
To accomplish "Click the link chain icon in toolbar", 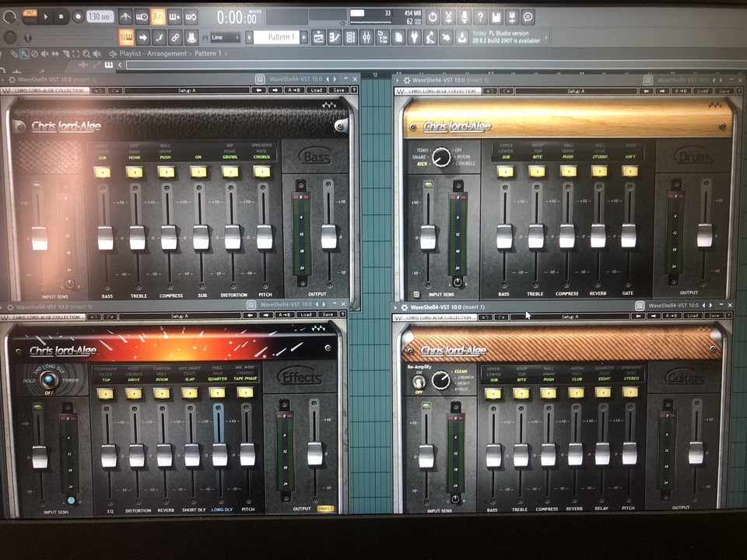I will click(175, 37).
